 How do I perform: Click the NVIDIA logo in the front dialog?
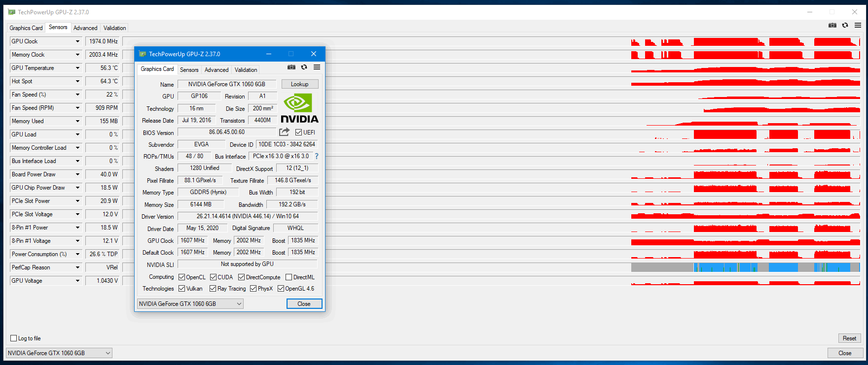(299, 108)
